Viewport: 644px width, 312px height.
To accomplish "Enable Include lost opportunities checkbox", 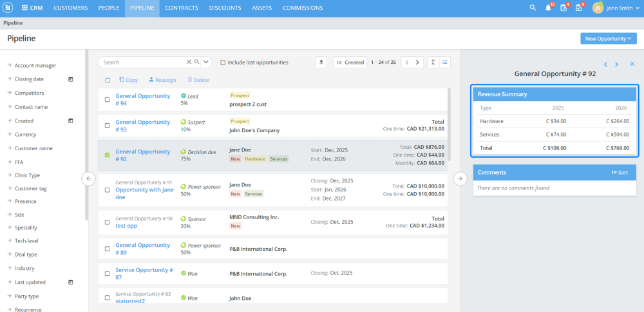I will (223, 63).
